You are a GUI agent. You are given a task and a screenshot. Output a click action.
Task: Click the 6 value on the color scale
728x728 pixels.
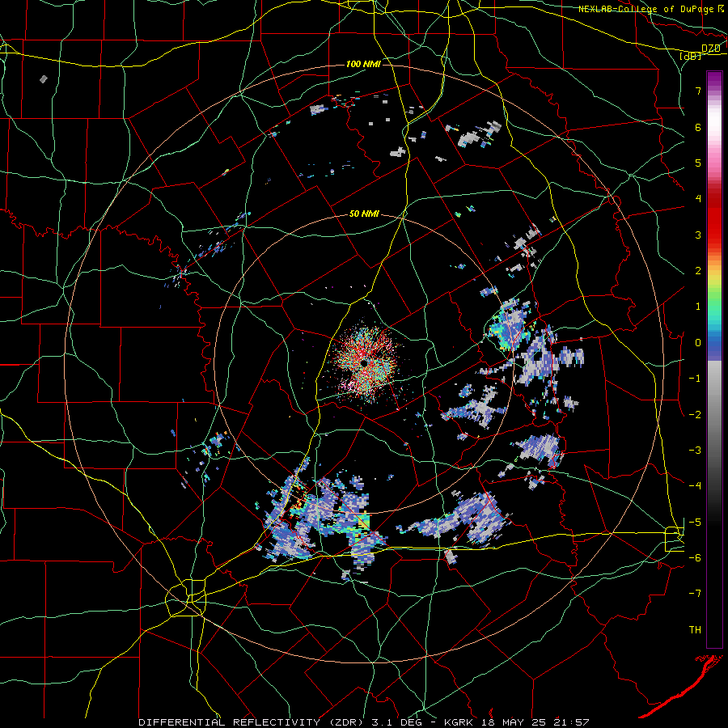[698, 127]
